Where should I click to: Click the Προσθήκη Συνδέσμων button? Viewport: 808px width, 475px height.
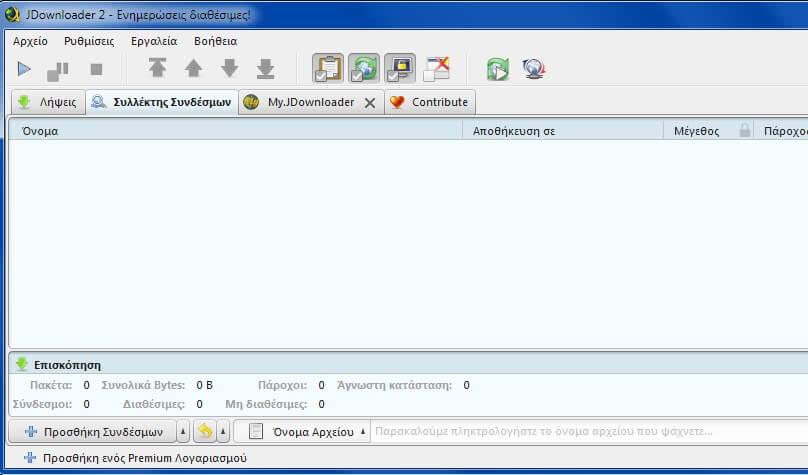(x=93, y=432)
